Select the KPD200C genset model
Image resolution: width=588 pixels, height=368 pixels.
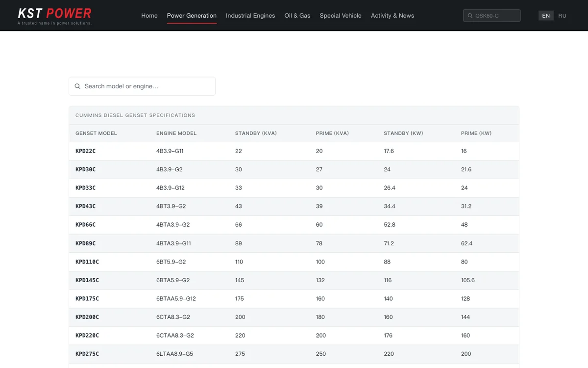[87, 317]
